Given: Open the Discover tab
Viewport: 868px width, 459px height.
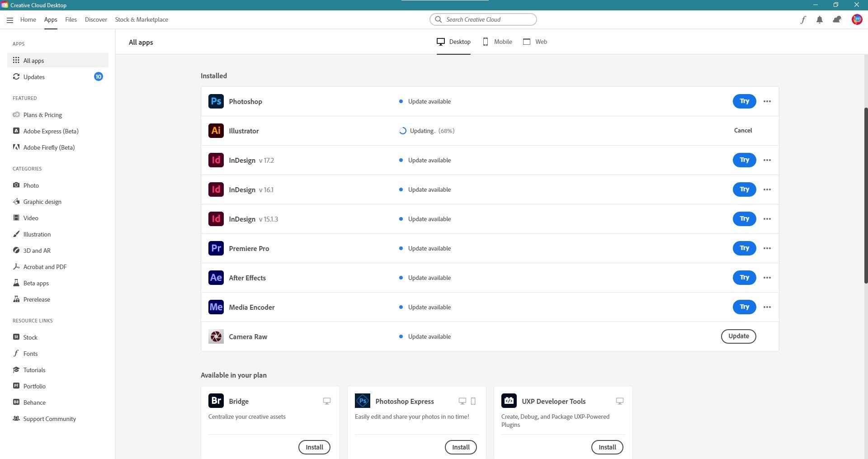Looking at the screenshot, I should [96, 19].
